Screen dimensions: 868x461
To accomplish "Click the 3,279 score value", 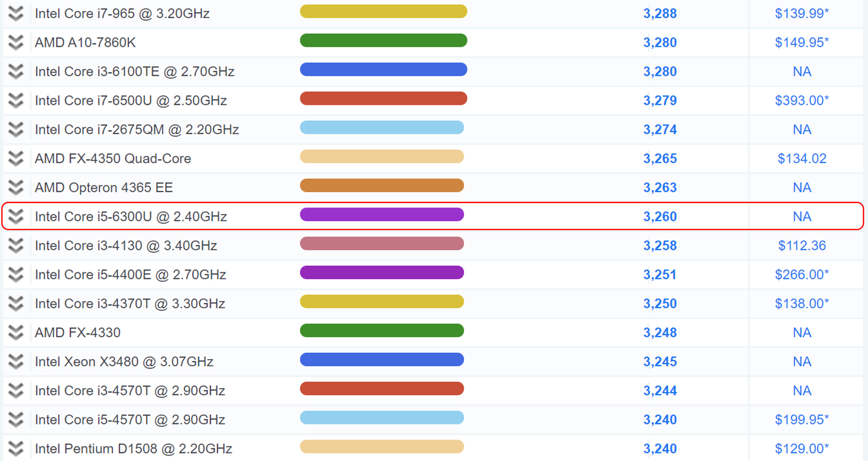I will (660, 100).
